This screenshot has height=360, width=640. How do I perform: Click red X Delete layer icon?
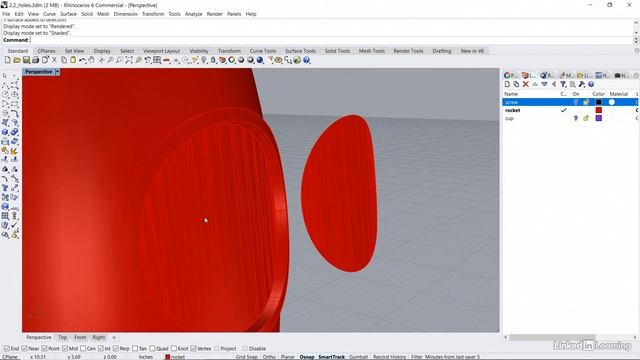pyautogui.click(x=526, y=84)
